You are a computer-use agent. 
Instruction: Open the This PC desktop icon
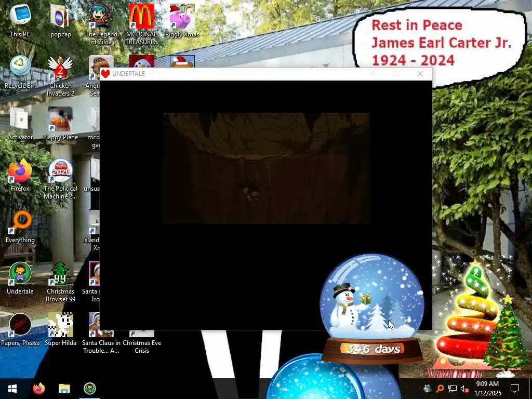(20, 20)
